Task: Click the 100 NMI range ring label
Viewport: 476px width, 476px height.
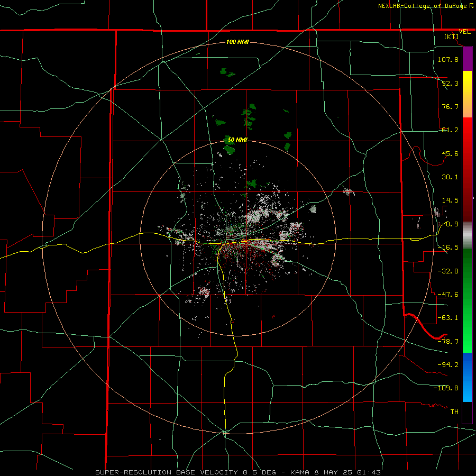Action: 237,42
